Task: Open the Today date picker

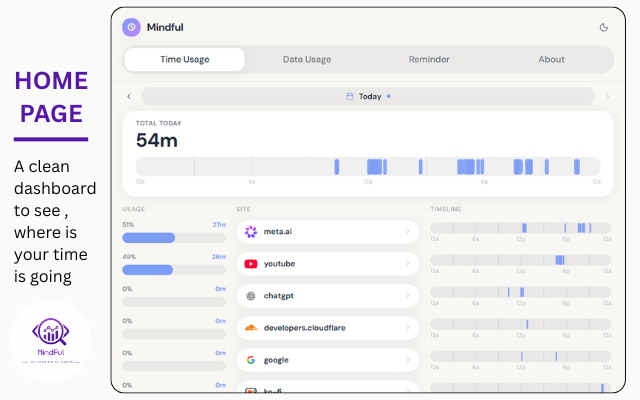Action: (x=368, y=96)
